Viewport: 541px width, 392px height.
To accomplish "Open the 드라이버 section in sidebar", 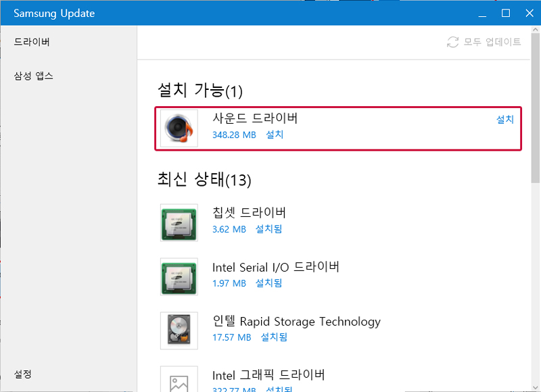I will click(x=32, y=42).
